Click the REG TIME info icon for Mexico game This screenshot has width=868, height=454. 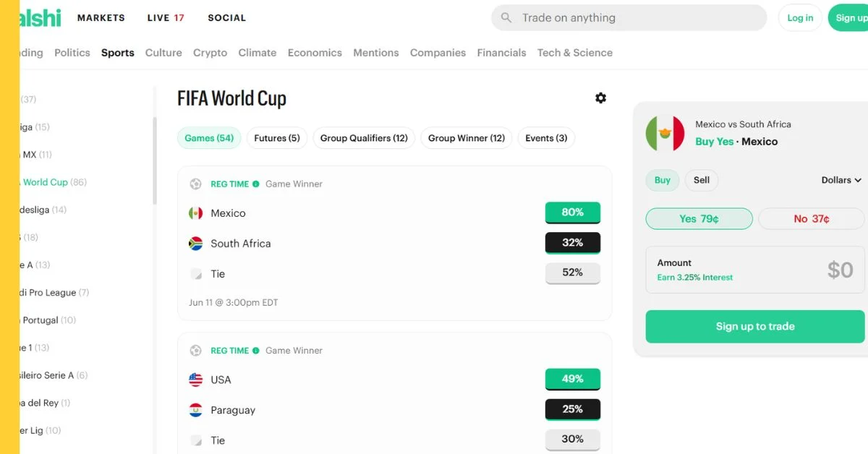coord(255,184)
